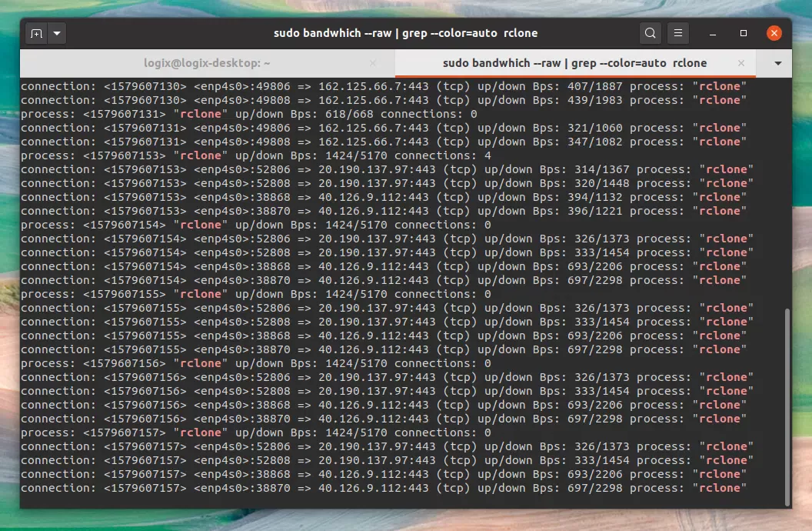Click the value 321/1060
The image size is (812, 531).
click(x=595, y=128)
